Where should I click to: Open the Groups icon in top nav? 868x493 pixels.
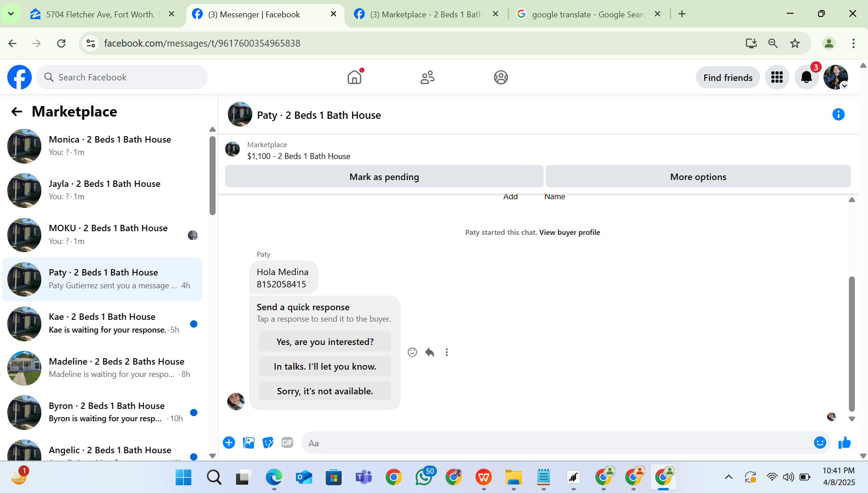[x=501, y=77]
